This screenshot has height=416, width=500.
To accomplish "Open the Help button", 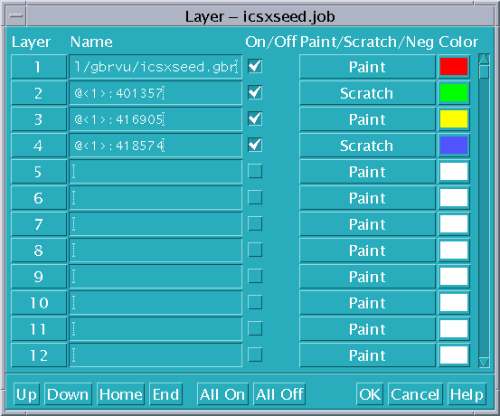I will (x=467, y=394).
